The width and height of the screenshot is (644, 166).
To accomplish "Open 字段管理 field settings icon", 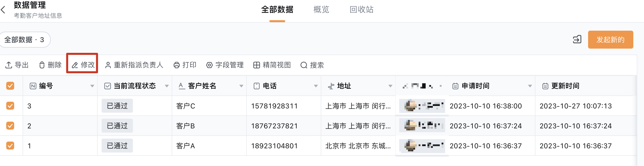I will 209,65.
